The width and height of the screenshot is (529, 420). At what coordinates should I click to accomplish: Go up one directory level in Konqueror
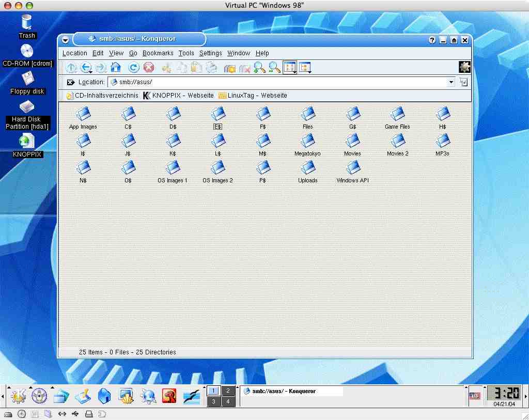click(x=71, y=68)
